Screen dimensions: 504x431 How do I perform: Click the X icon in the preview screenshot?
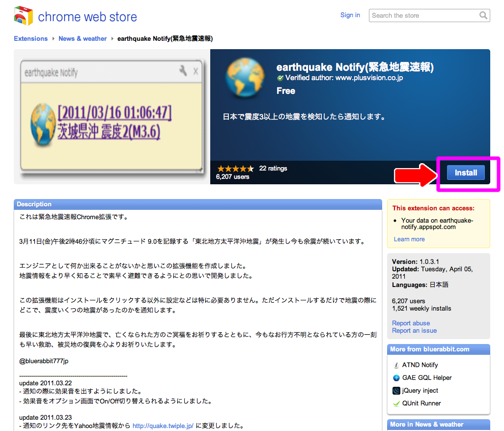pyautogui.click(x=196, y=71)
